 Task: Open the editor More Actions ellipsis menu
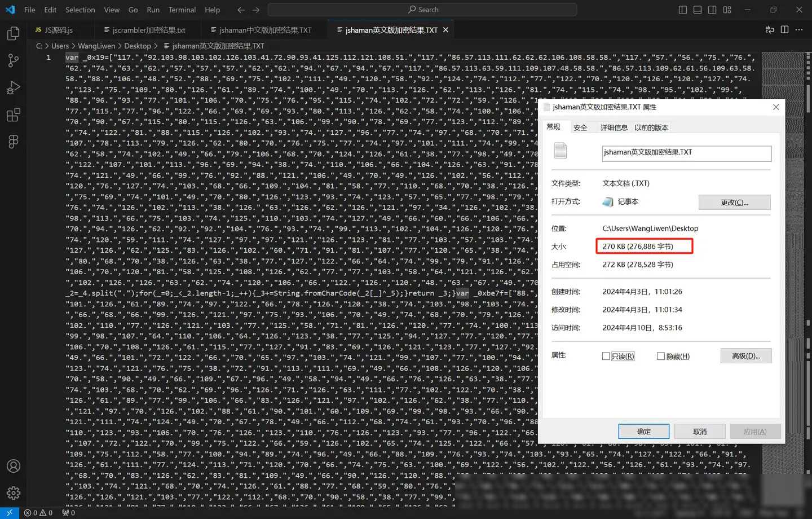[799, 30]
